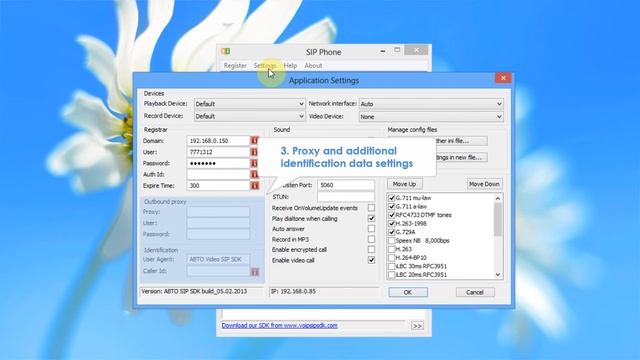Click the IP: 192.168.0.85 status text
This screenshot has height=360, width=640.
(x=293, y=291)
